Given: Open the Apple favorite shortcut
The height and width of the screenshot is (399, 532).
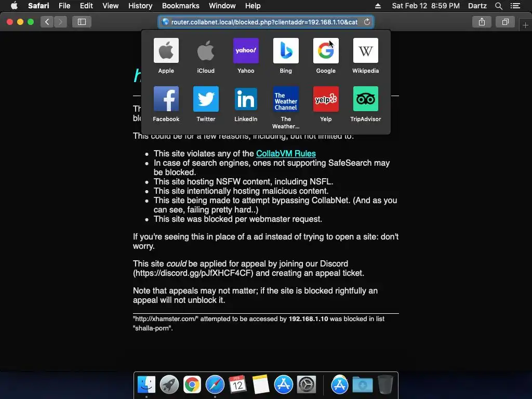Looking at the screenshot, I should point(166,50).
